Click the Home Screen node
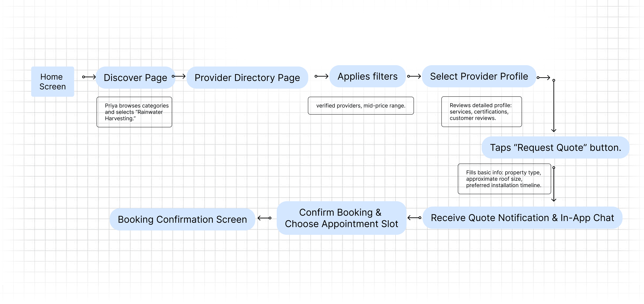The height and width of the screenshot is (304, 644). pyautogui.click(x=53, y=82)
